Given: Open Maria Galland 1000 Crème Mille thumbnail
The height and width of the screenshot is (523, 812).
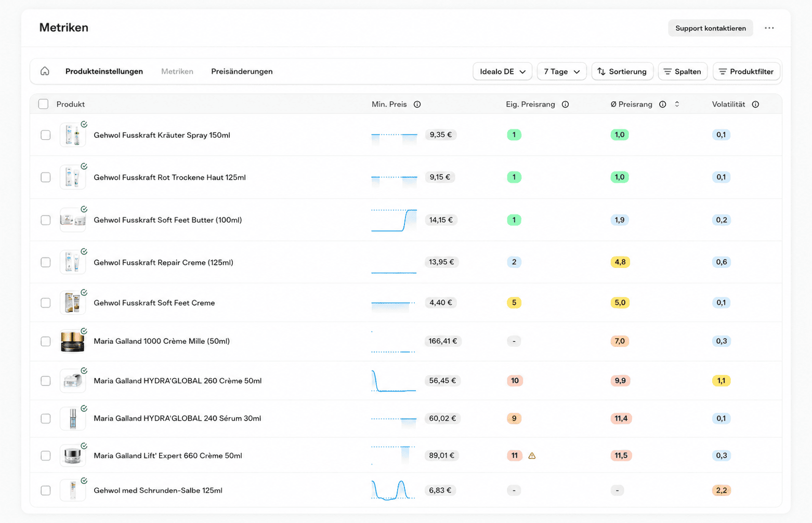Looking at the screenshot, I should coord(72,341).
